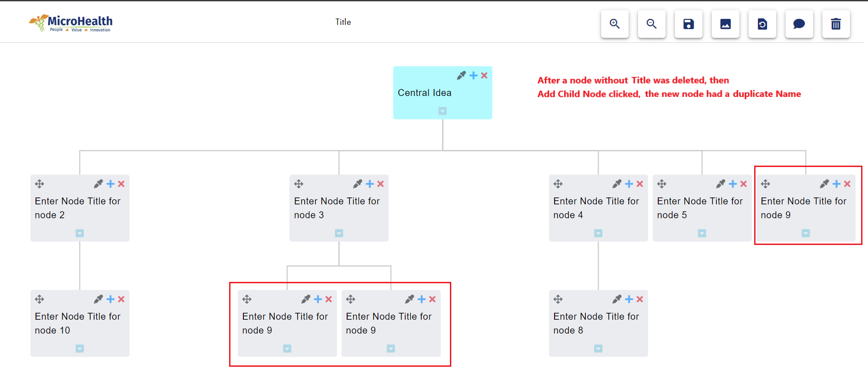Expand the dropdown arrow on node 3

tap(339, 233)
